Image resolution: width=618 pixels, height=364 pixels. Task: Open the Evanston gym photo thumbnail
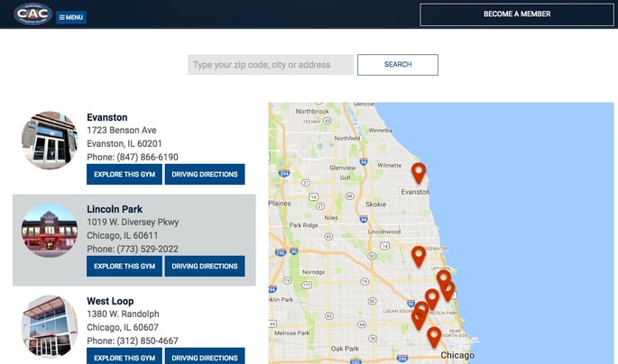coord(50,140)
